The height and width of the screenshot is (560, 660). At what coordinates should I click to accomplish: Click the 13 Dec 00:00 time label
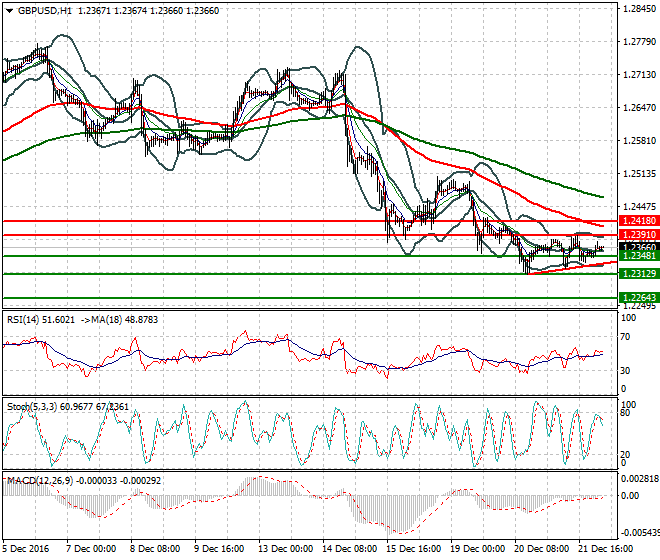pyautogui.click(x=286, y=549)
